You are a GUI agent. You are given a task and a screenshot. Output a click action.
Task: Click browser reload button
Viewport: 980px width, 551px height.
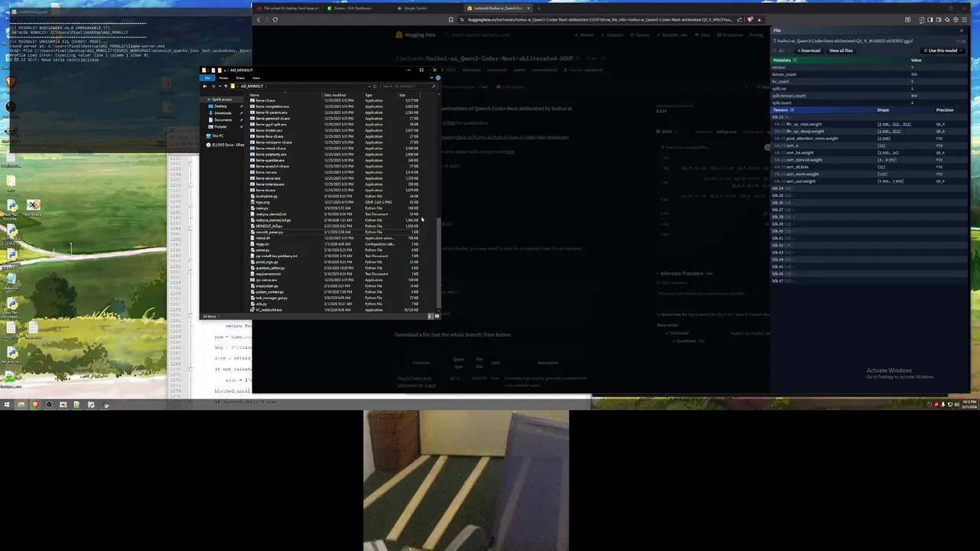click(x=275, y=19)
